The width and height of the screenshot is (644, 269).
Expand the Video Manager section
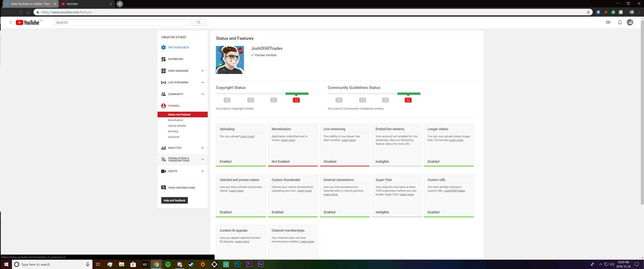pyautogui.click(x=202, y=71)
